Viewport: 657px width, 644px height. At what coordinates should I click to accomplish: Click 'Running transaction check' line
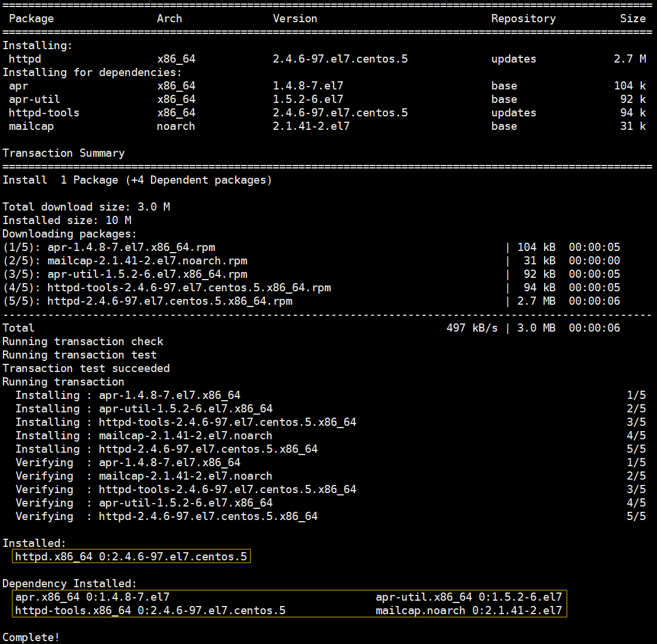pyautogui.click(x=83, y=341)
